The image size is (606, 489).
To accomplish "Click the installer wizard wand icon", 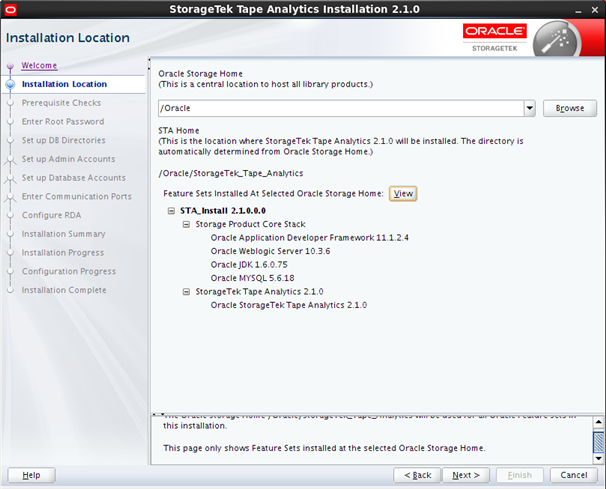I will pyautogui.click(x=557, y=41).
